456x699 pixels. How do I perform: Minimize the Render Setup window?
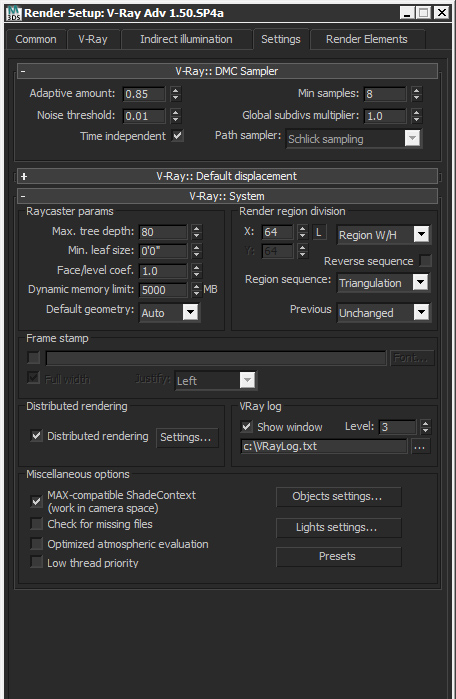(x=407, y=12)
